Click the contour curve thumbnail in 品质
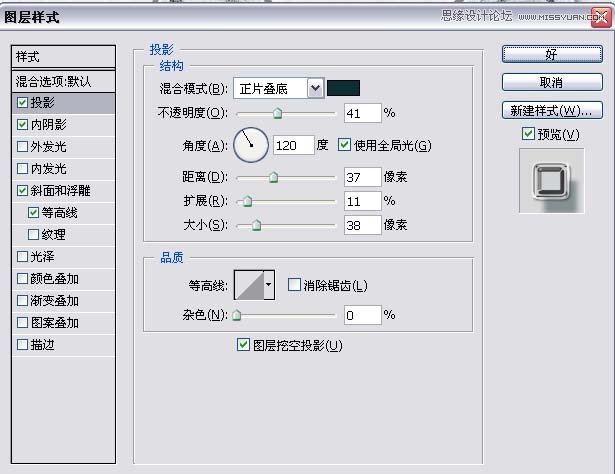 tap(249, 285)
